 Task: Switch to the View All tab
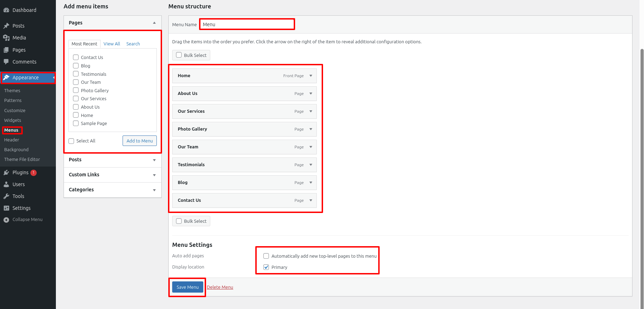[112, 44]
